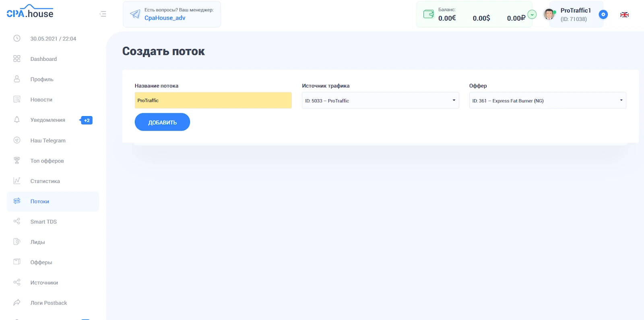Image resolution: width=644 pixels, height=320 pixels.
Task: Open Dashboard menu item
Action: click(43, 59)
